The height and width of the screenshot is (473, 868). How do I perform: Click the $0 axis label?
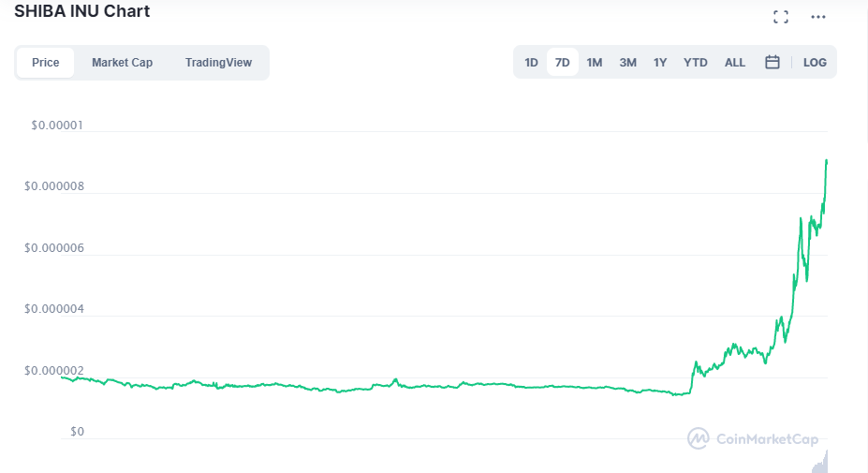click(x=77, y=432)
